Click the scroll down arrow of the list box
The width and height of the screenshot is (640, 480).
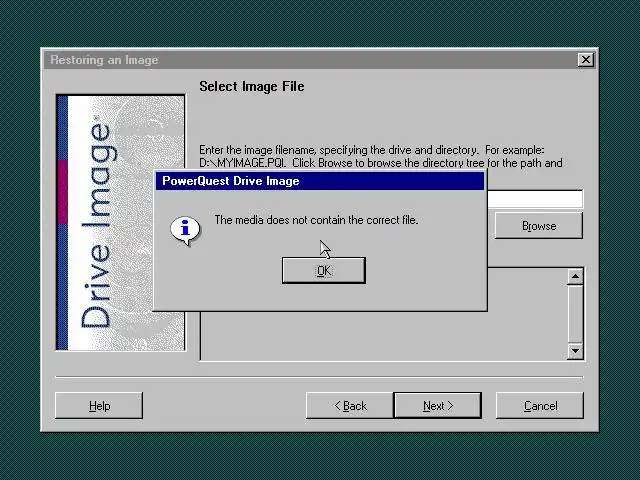pyautogui.click(x=576, y=351)
